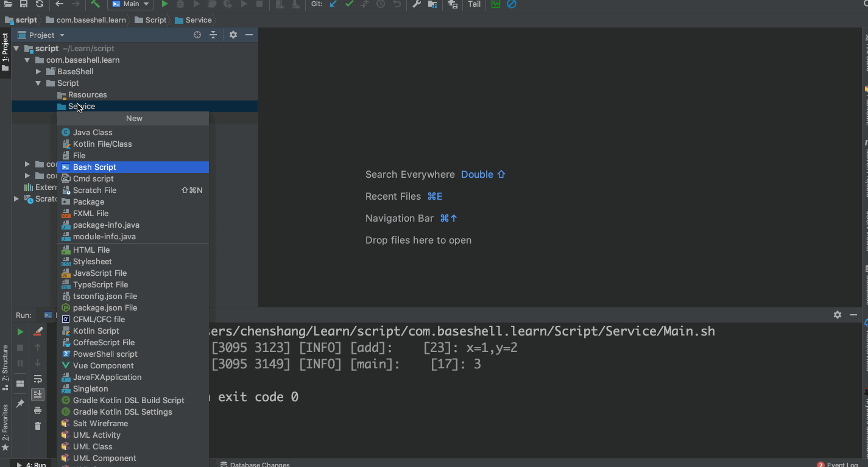Click the green Run button in the top toolbar
The width and height of the screenshot is (868, 467).
164,4
